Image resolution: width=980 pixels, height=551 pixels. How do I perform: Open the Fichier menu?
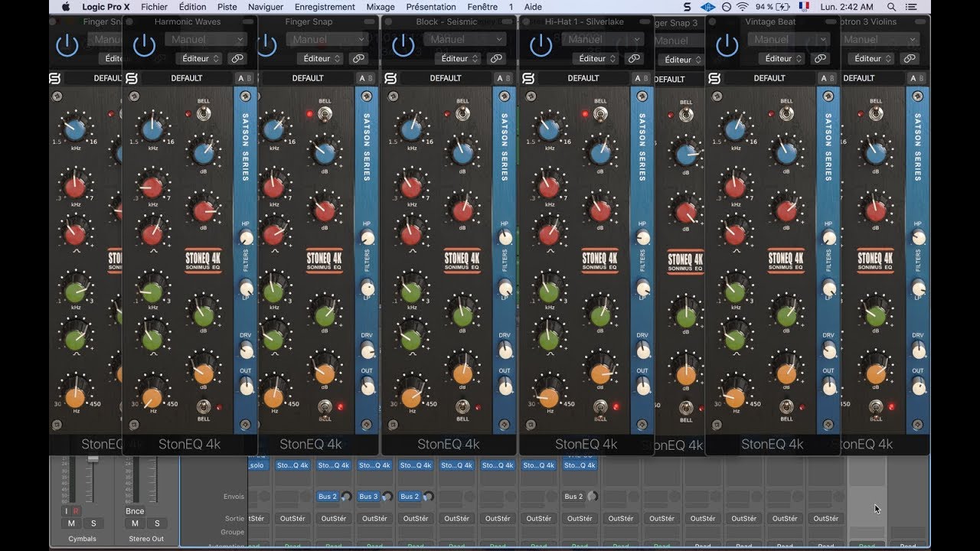154,7
